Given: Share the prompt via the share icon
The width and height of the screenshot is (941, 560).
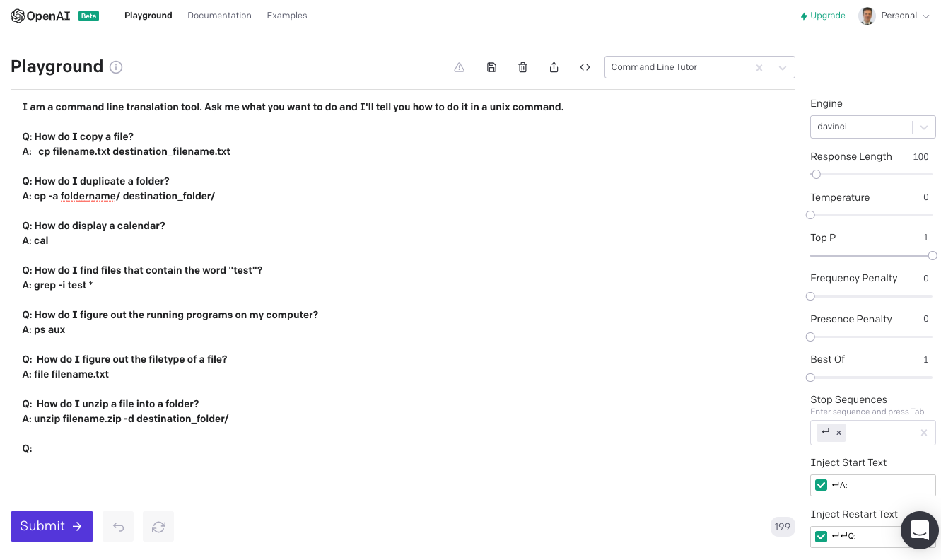Looking at the screenshot, I should [554, 67].
